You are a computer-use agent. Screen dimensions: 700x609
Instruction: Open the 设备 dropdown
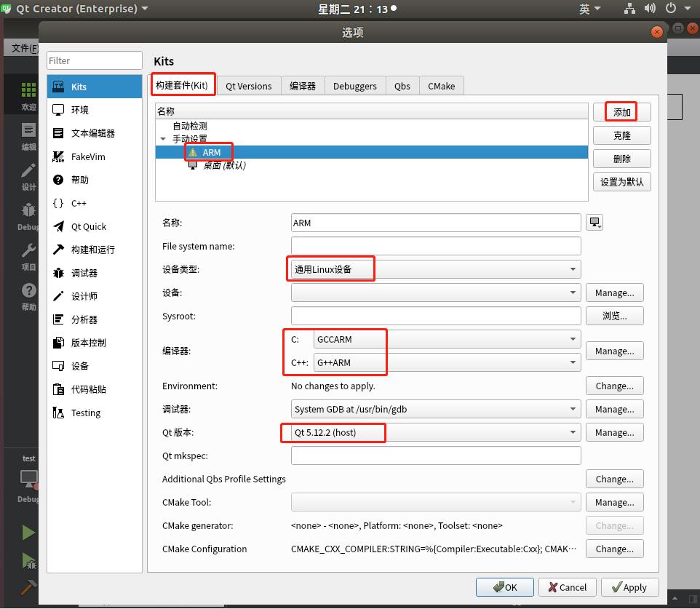pos(436,292)
